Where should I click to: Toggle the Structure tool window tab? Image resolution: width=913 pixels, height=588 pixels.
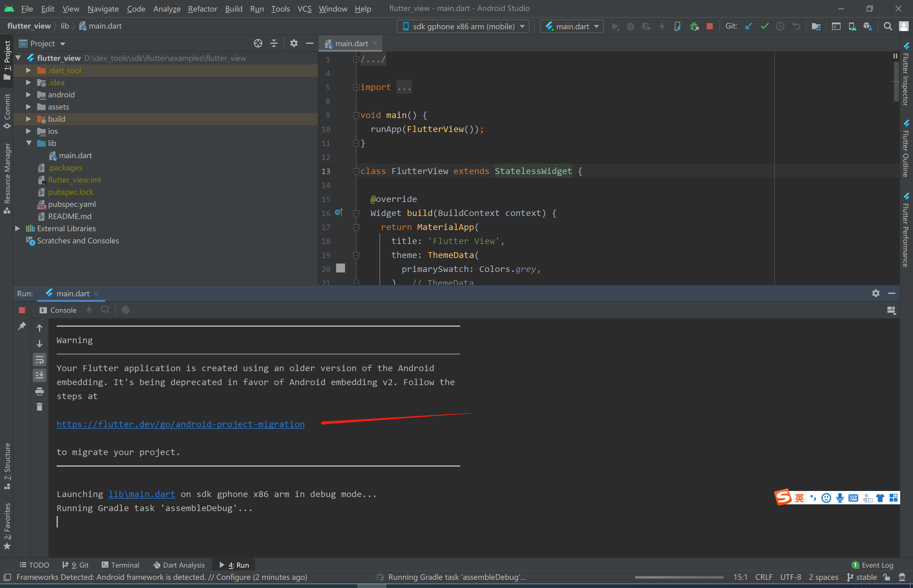tap(7, 466)
